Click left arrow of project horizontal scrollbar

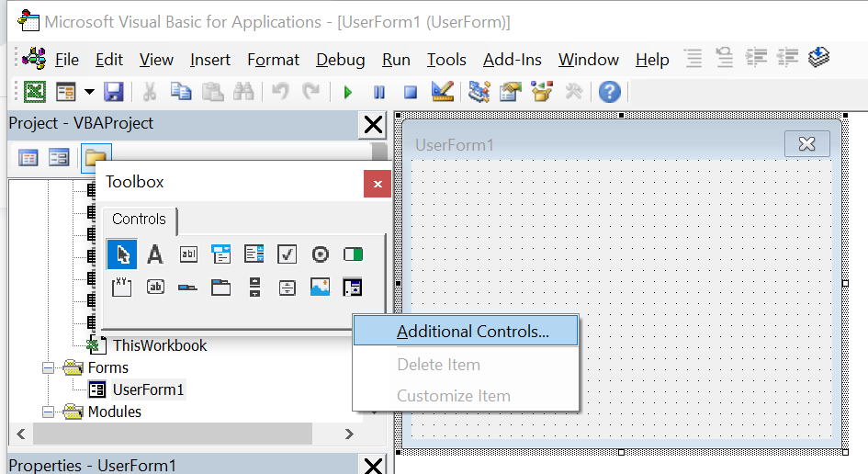(21, 434)
